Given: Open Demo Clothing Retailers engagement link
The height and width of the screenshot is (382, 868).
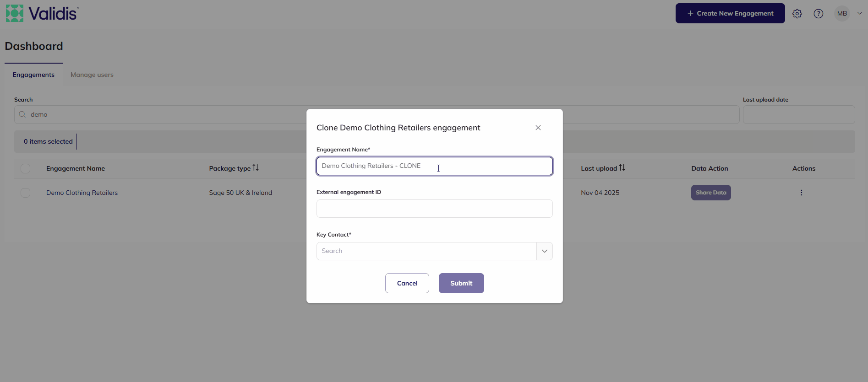Looking at the screenshot, I should [82, 193].
